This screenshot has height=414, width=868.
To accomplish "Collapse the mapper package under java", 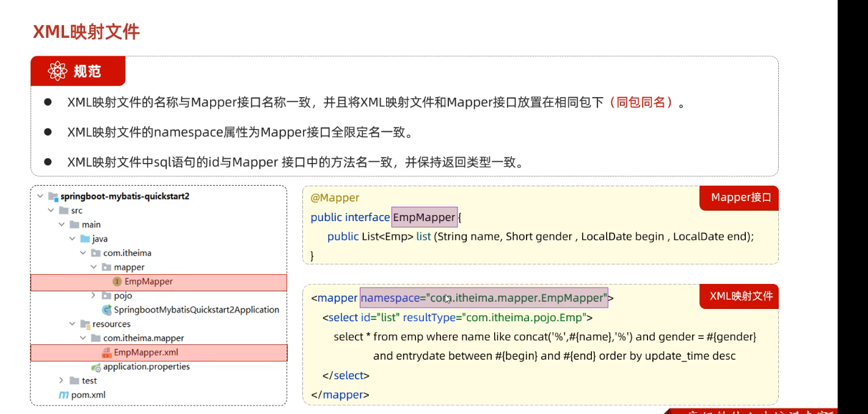I will click(93, 267).
